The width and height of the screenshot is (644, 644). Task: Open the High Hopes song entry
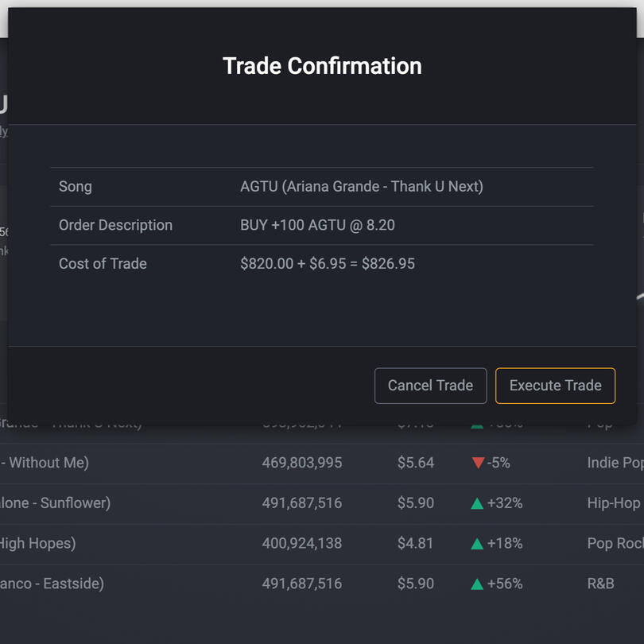coord(38,544)
